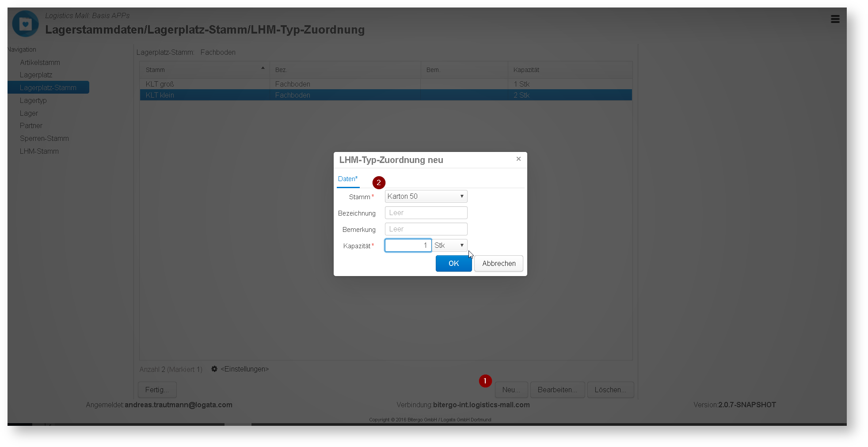868x447 pixels.
Task: Select the KLT klein table row
Action: [386, 95]
